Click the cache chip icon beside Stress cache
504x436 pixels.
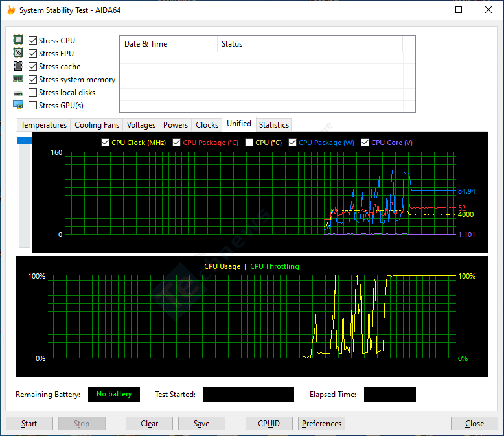coord(18,66)
